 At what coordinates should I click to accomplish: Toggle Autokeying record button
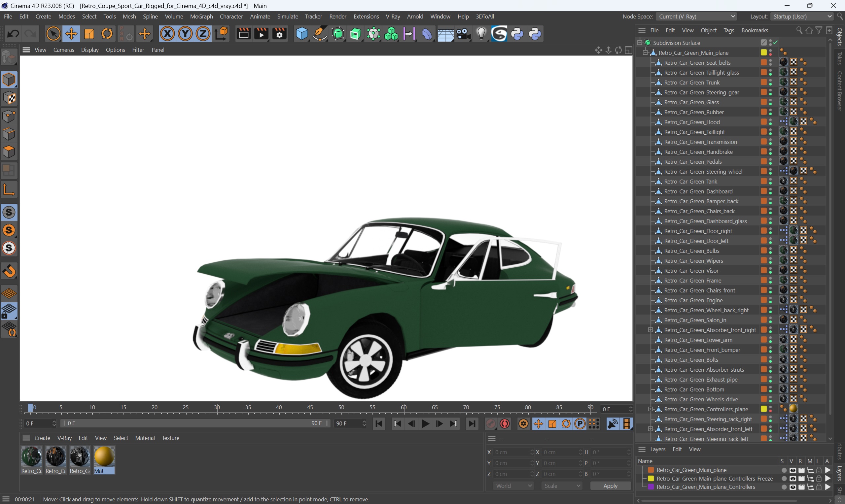(505, 424)
